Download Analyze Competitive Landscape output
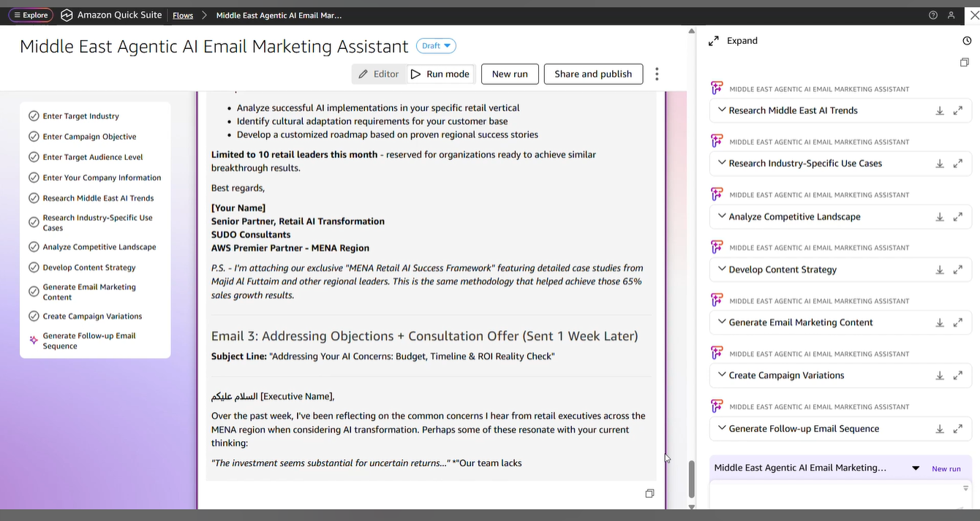The height and width of the screenshot is (521, 980). [x=940, y=217]
